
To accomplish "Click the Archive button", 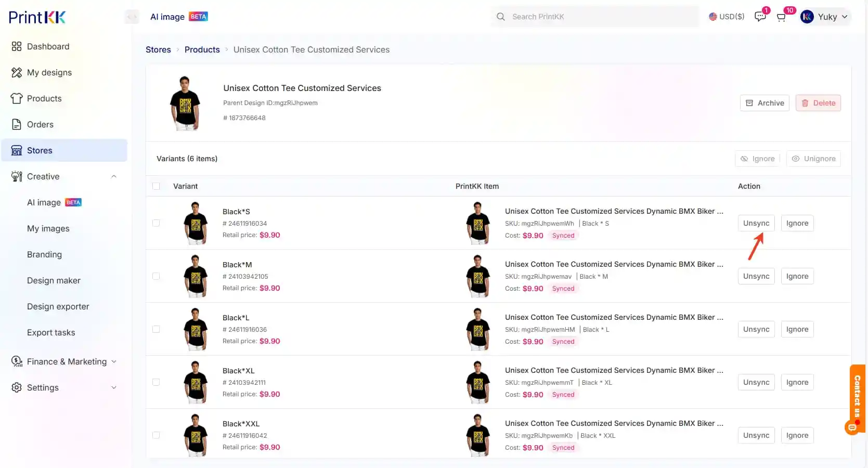I will 765,103.
